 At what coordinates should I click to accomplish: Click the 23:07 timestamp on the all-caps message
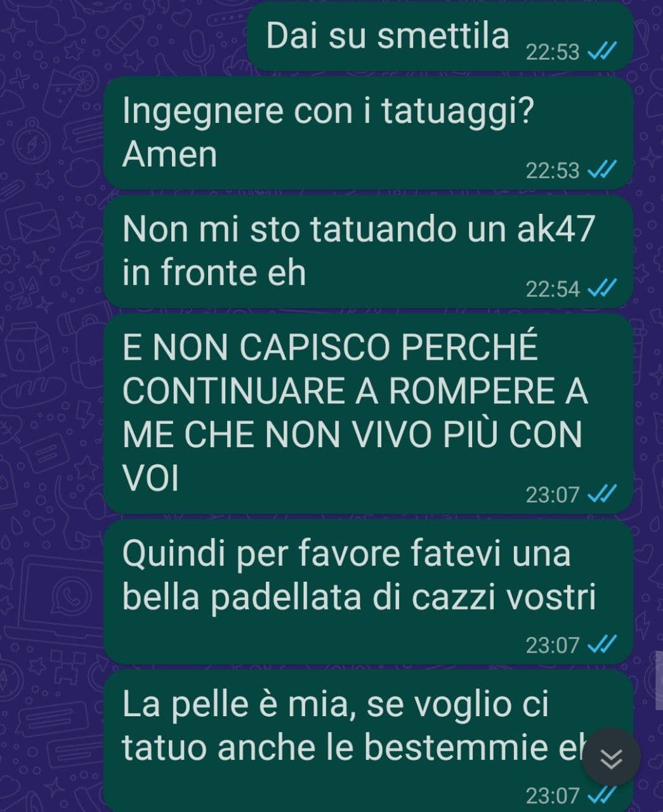pyautogui.click(x=553, y=495)
